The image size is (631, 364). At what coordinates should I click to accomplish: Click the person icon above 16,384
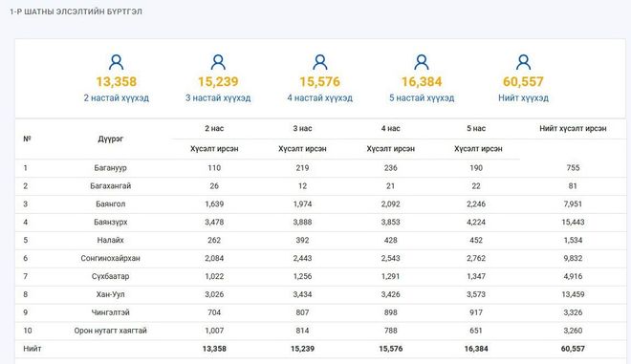pos(422,62)
